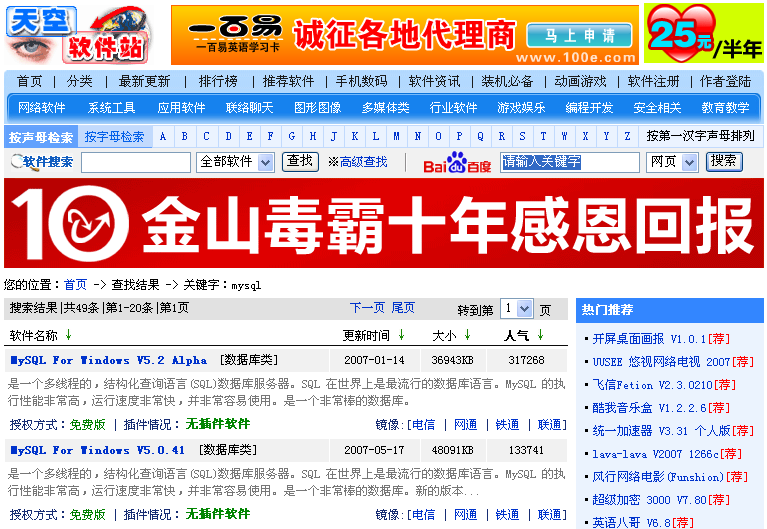Open 作者登陆 page
The image size is (767, 529).
pos(725,81)
